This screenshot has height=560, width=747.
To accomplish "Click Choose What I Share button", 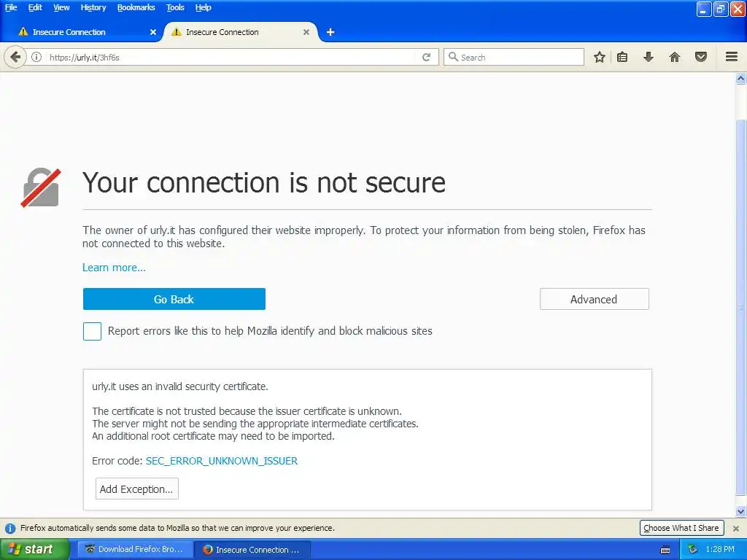I will click(x=681, y=528).
